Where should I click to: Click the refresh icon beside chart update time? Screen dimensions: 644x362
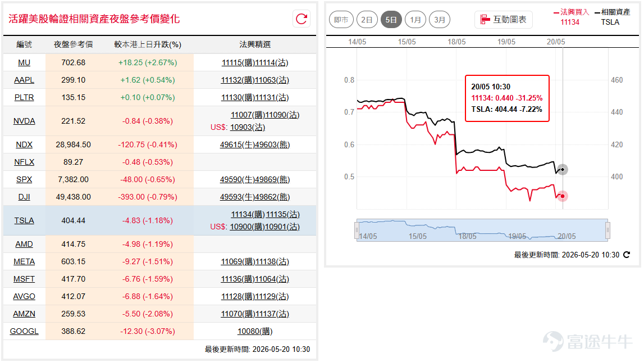[627, 255]
